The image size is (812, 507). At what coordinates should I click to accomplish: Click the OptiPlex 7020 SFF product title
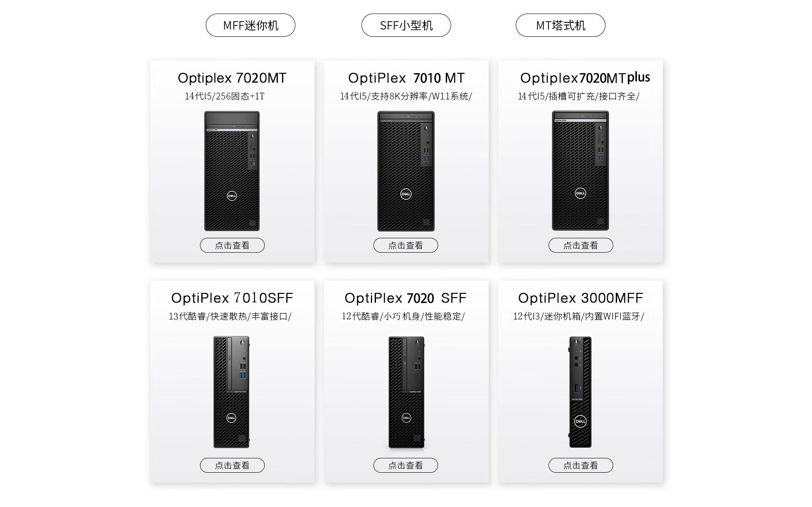406,298
